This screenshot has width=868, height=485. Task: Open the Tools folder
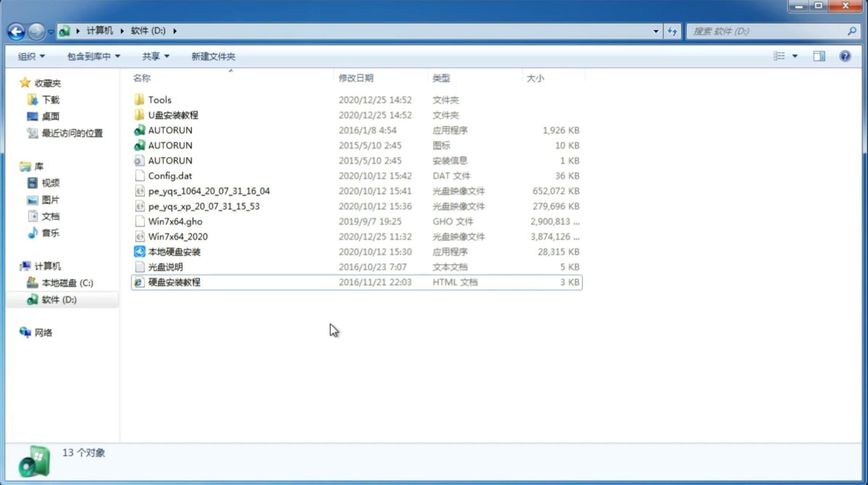[159, 99]
